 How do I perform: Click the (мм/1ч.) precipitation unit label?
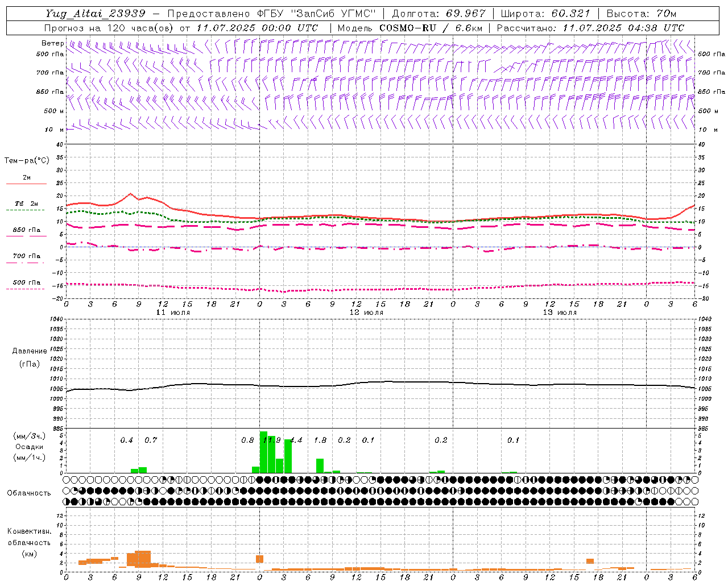coord(29,458)
